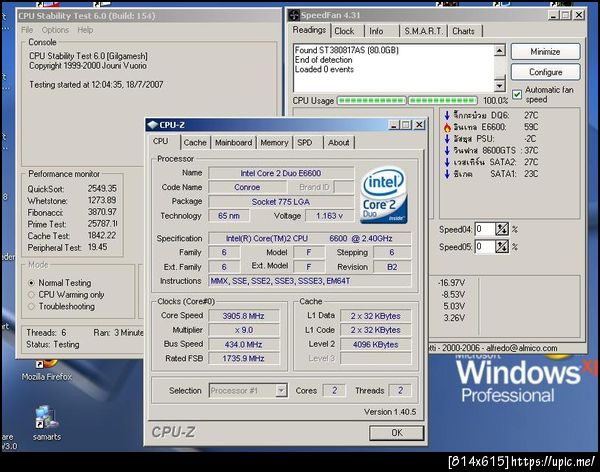Click the down arrow icon beside DQ6

[x=447, y=115]
